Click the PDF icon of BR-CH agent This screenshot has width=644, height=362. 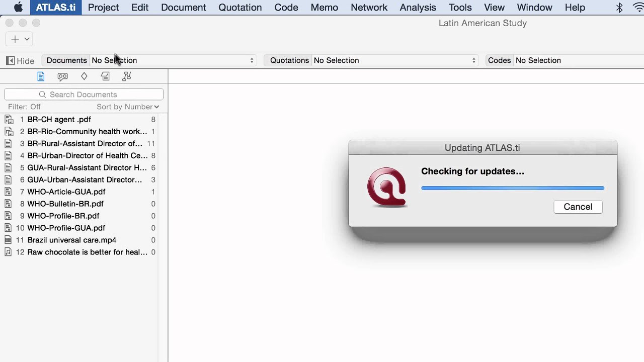point(9,119)
